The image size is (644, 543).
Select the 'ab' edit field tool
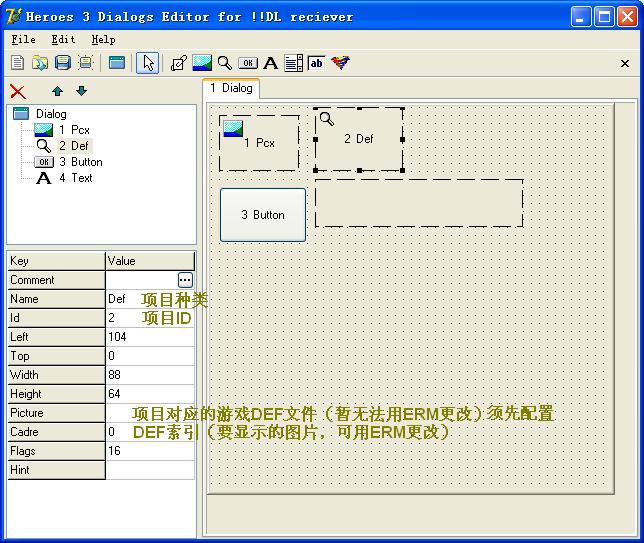click(316, 63)
